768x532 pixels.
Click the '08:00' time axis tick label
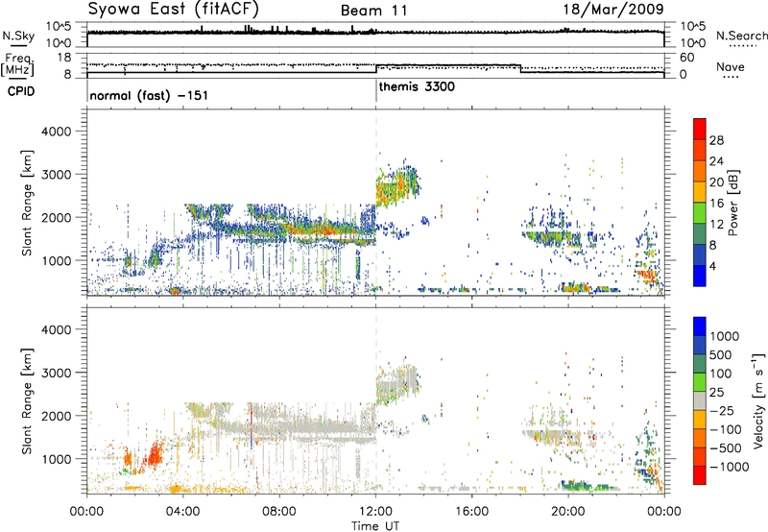(x=279, y=511)
